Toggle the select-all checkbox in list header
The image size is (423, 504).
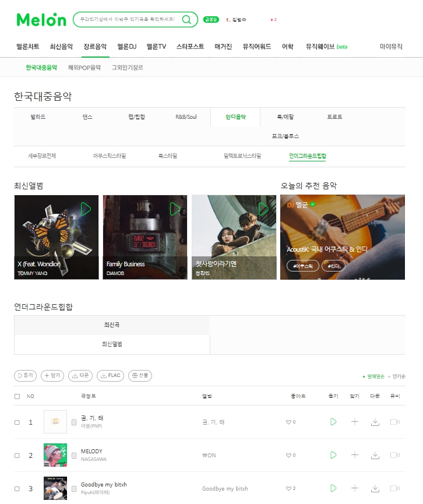17,396
